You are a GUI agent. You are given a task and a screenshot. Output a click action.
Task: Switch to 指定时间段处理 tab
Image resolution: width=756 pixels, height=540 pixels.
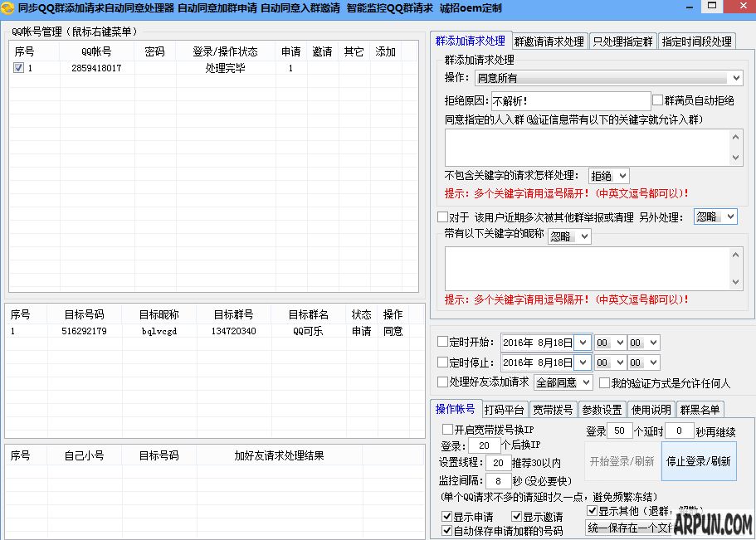(697, 41)
